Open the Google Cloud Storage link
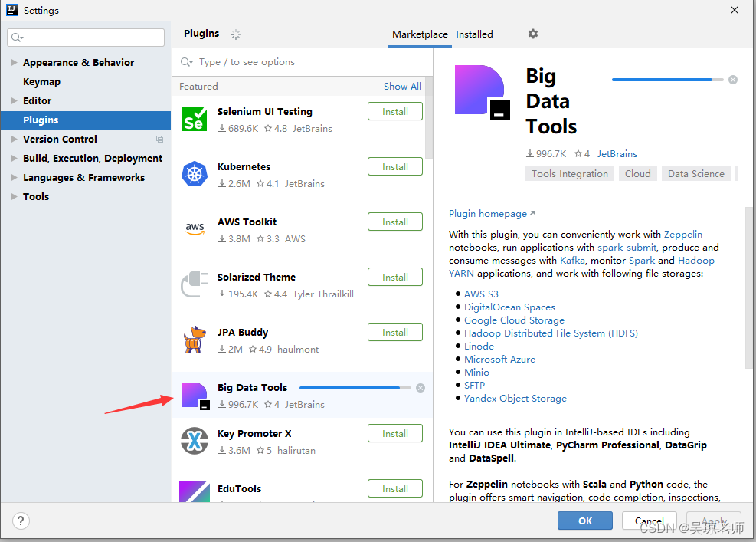 tap(514, 320)
